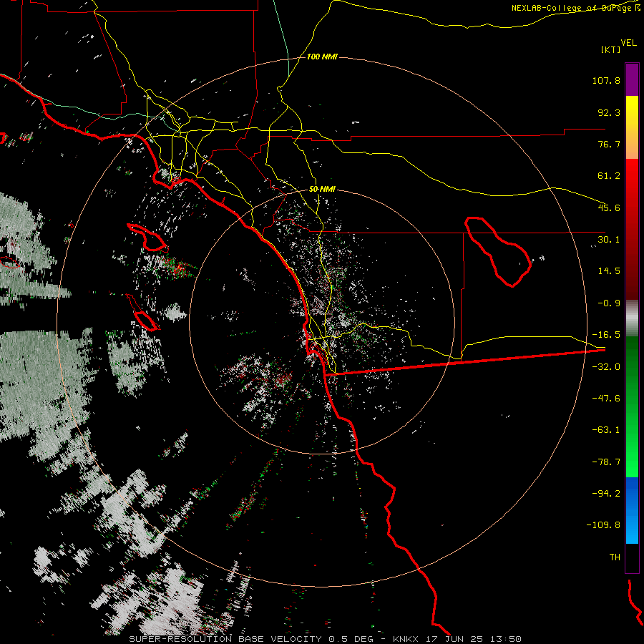The width and height of the screenshot is (644, 644).
Task: Click the 50 NMI range ring label
Action: (x=322, y=190)
